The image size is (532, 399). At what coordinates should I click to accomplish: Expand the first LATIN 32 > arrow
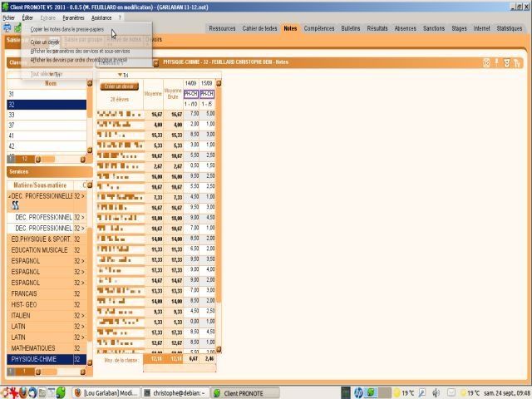(x=83, y=327)
